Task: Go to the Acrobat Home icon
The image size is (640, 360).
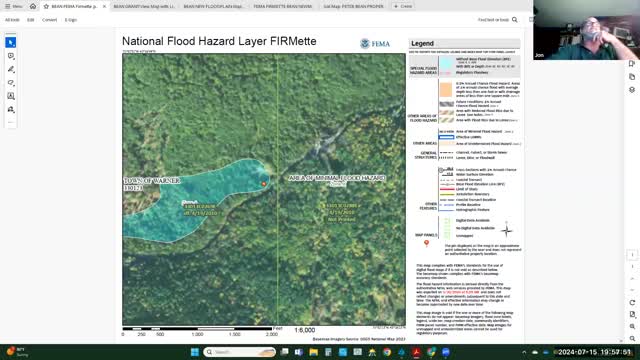Action: tap(33, 6)
